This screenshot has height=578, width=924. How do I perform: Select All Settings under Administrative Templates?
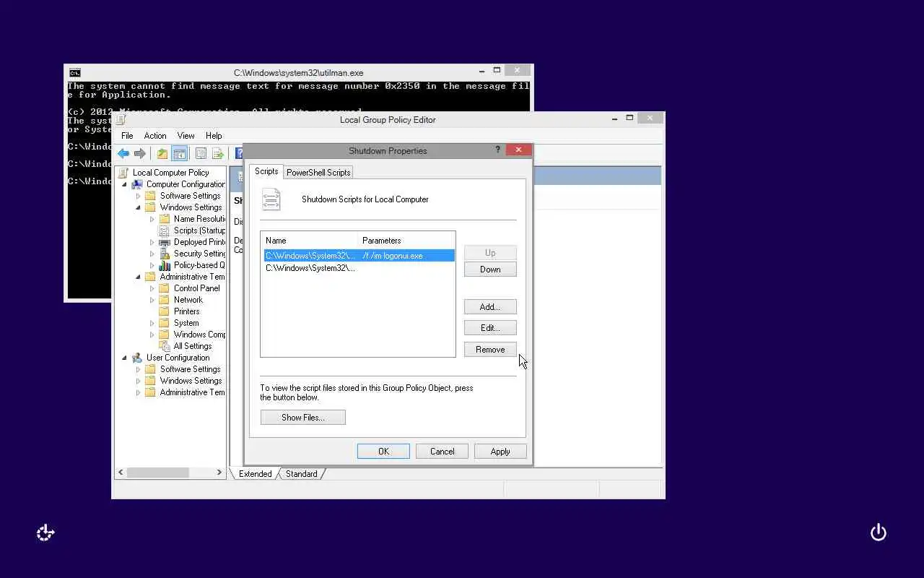pos(192,346)
